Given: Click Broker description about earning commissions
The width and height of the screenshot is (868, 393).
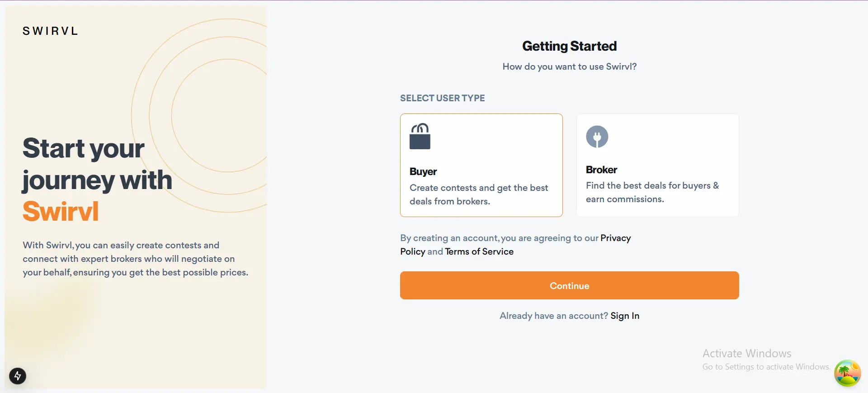Looking at the screenshot, I should click(652, 192).
